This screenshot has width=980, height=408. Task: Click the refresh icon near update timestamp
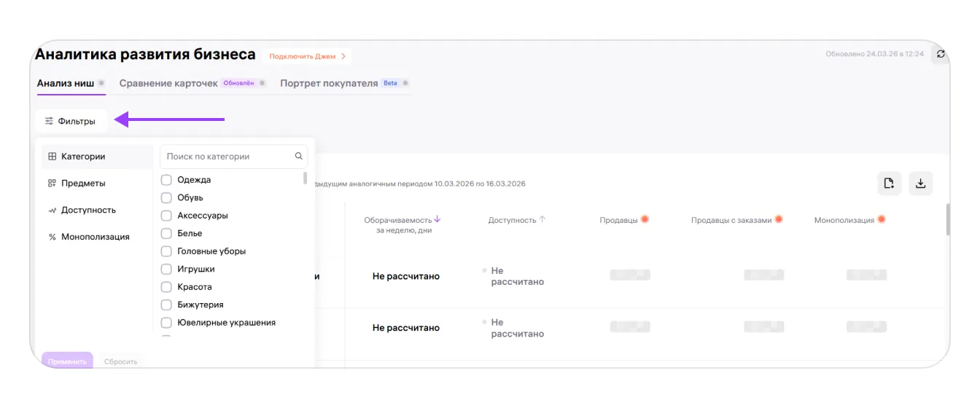coord(941,54)
